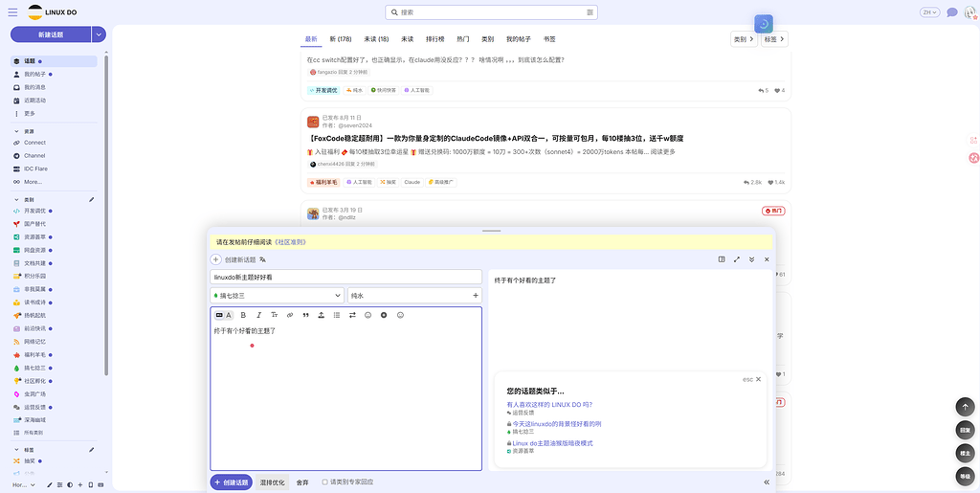Insert a bulleted list in composer
Viewport: 980px width, 493px height.
click(x=337, y=315)
